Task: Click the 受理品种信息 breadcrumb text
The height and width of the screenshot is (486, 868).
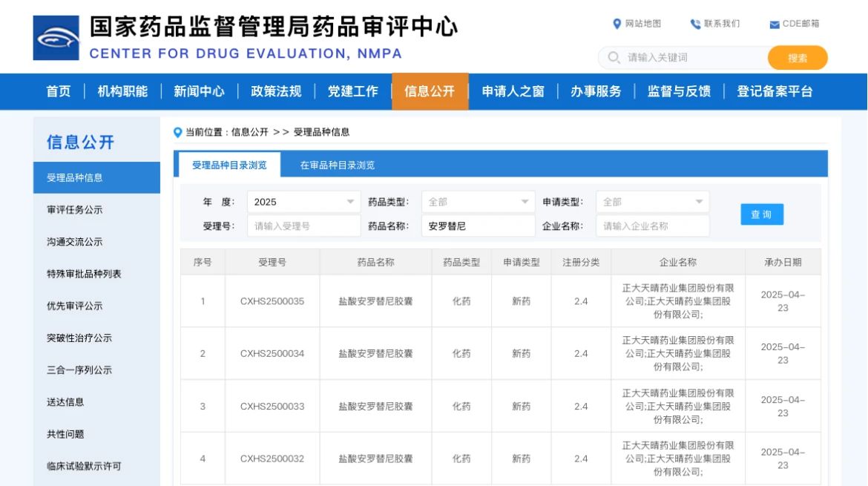Action: (322, 132)
